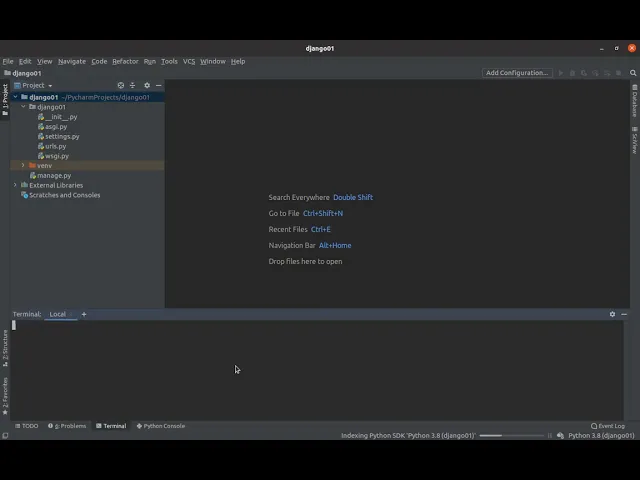Click the 'Indexing Python SDK' status text

click(409, 436)
